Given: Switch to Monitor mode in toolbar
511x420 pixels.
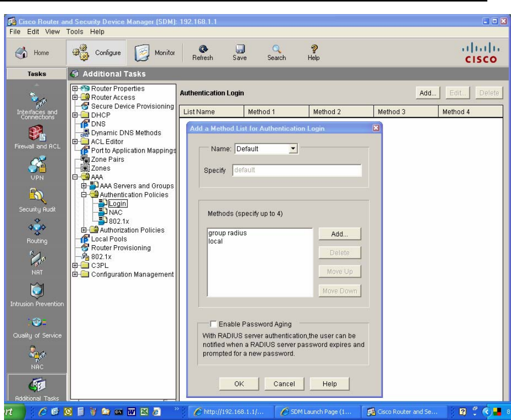Looking at the screenshot, I should pos(155,53).
